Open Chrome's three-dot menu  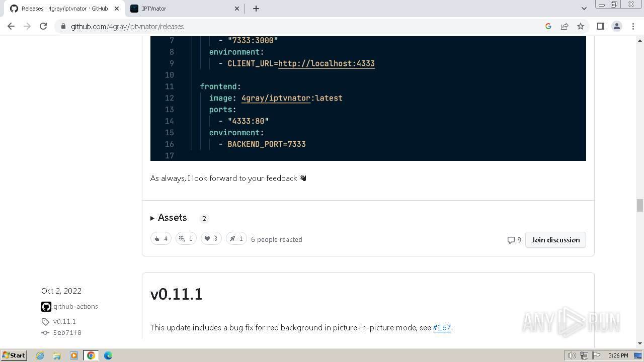tap(633, 26)
